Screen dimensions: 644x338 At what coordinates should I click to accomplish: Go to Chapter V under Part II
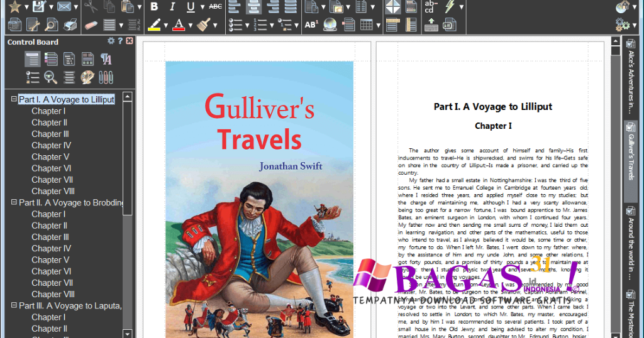pyautogui.click(x=50, y=259)
